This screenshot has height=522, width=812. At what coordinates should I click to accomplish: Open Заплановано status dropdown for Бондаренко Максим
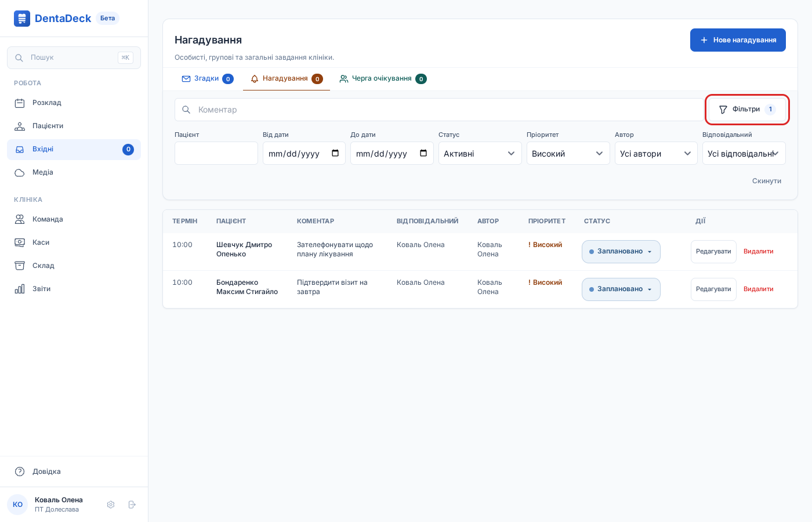[x=621, y=289]
